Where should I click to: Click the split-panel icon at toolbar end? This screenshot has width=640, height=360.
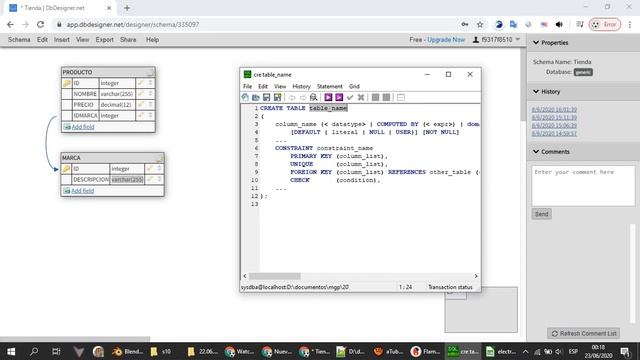[401, 98]
